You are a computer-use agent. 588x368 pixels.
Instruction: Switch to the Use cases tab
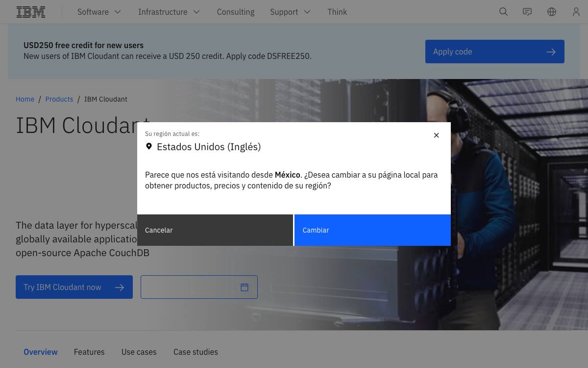click(x=139, y=352)
